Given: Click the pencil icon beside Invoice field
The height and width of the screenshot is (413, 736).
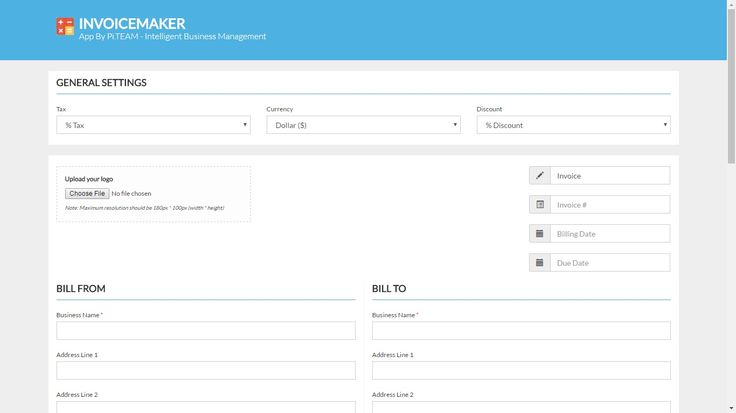Looking at the screenshot, I should [540, 176].
